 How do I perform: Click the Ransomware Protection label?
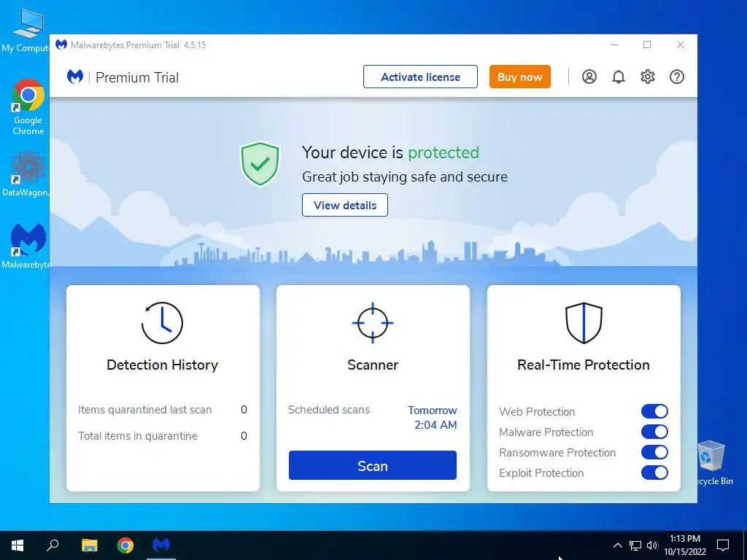coord(557,452)
